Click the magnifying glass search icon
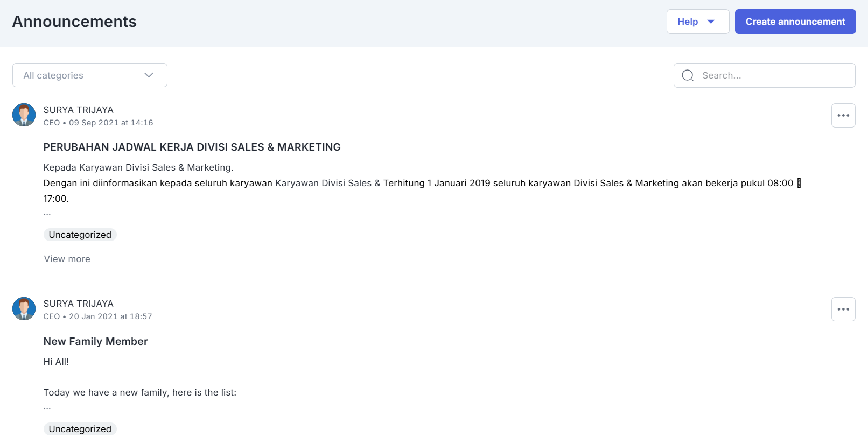This screenshot has height=437, width=868. pyautogui.click(x=688, y=75)
